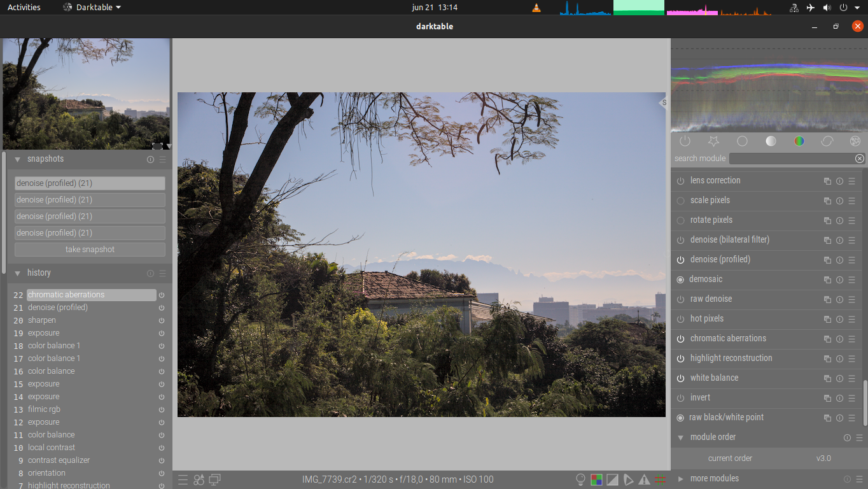The width and height of the screenshot is (868, 489).
Task: Open presets menu for snapshots panel
Action: (162, 159)
